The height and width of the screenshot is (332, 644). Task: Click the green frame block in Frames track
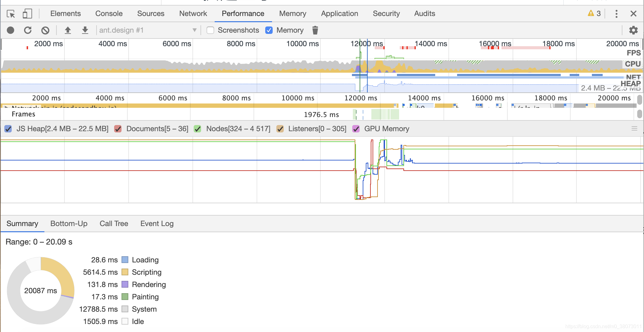click(385, 114)
